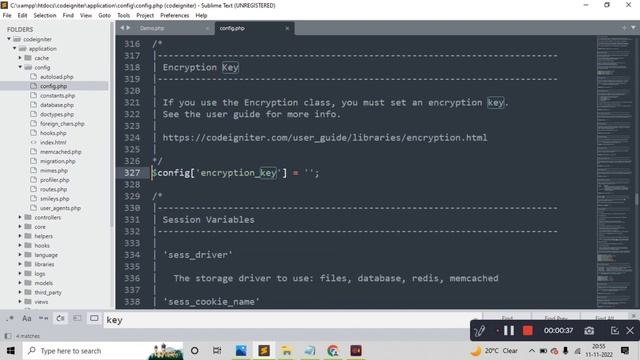Open Task View in the taskbar

(217, 351)
